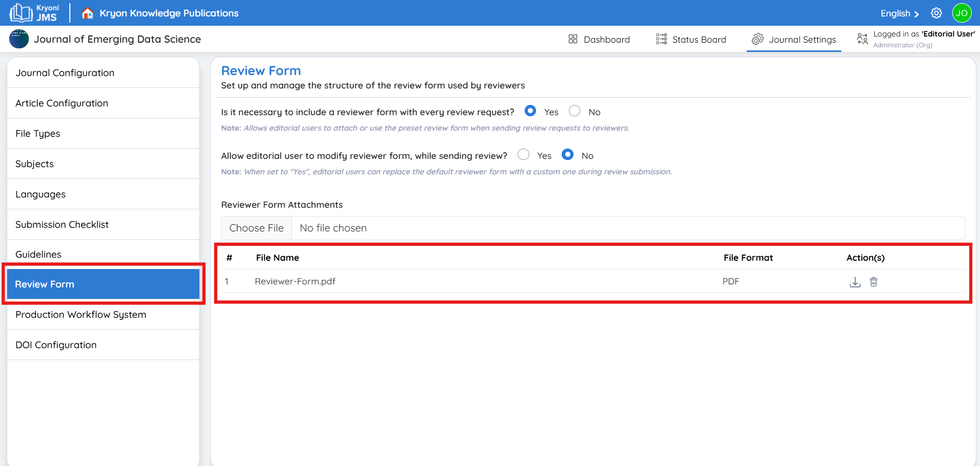
Task: Select No for modifying reviewer form
Action: (x=567, y=155)
